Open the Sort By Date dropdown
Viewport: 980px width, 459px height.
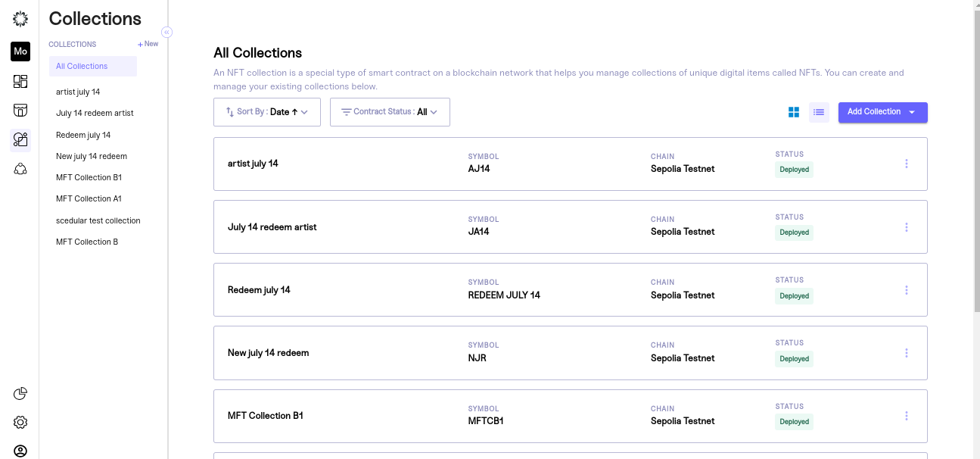(x=267, y=112)
